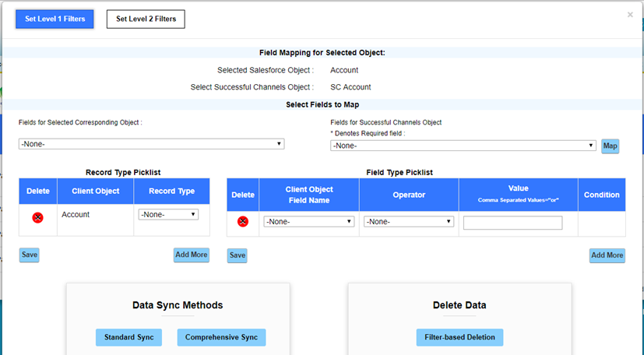Click the Map button
Screen dimensions: 644x355
pyautogui.click(x=610, y=146)
